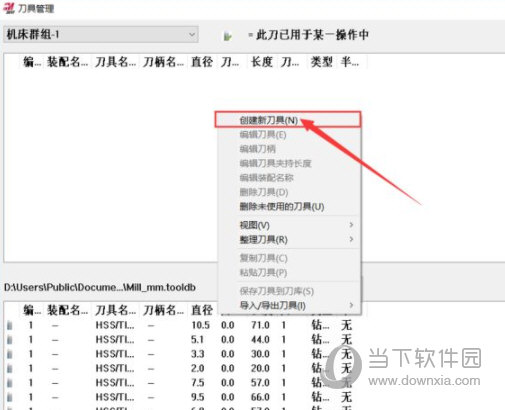This screenshot has width=505, height=410.
Task: Click drill icon of the 7.5 diameter row
Action: point(10,383)
